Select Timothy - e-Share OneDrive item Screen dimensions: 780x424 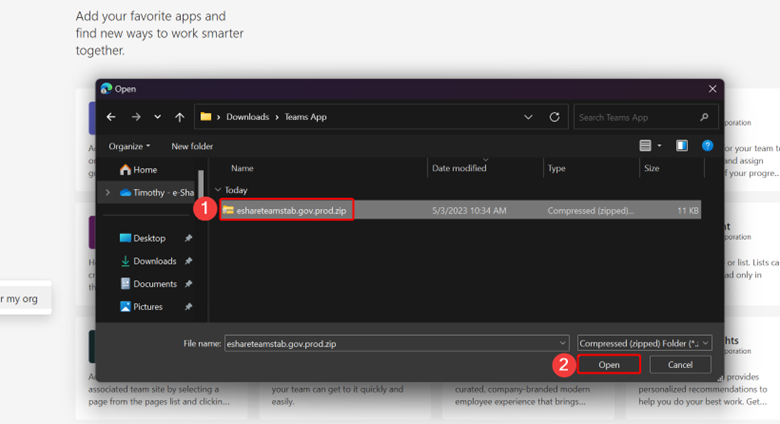tap(157, 193)
